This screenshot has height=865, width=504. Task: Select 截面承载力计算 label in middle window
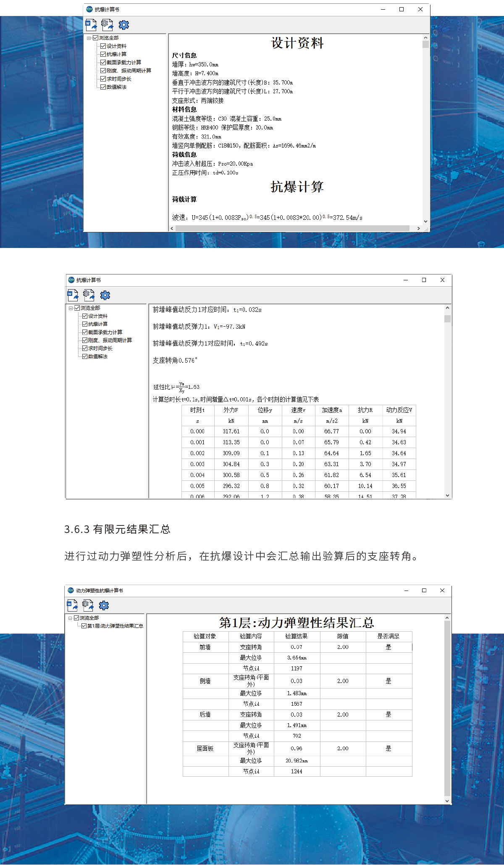pos(105,332)
